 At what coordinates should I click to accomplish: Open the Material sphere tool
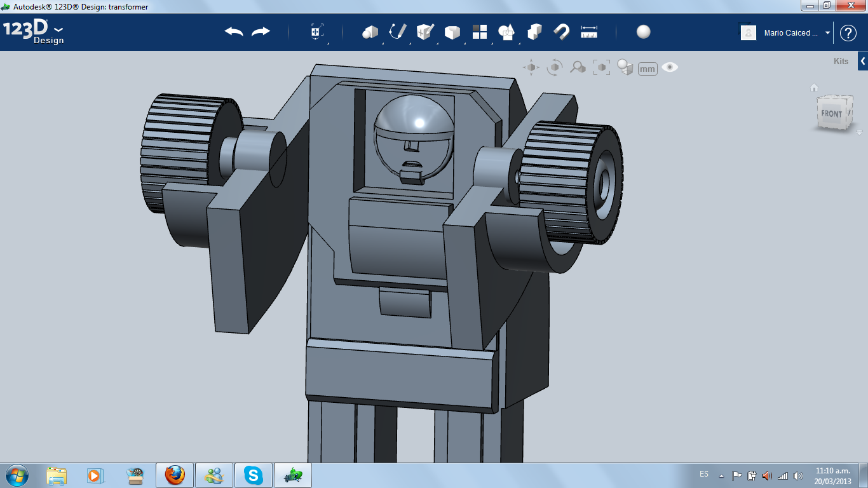(x=644, y=32)
